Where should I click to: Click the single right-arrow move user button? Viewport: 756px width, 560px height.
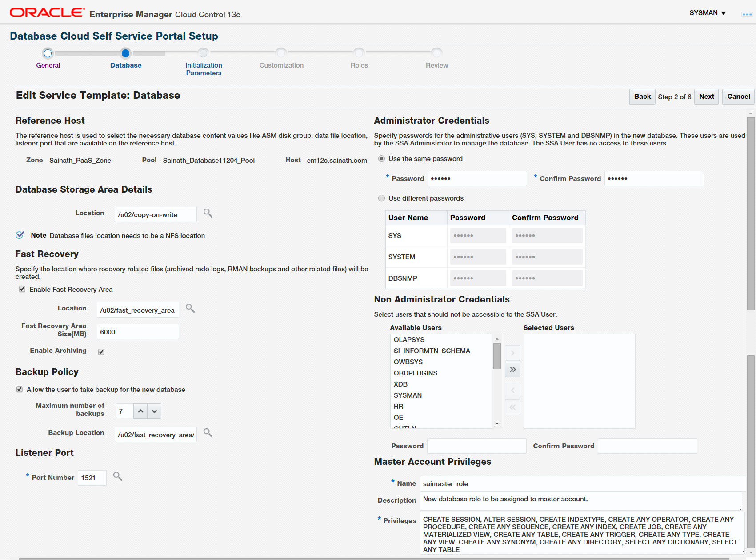tap(512, 353)
